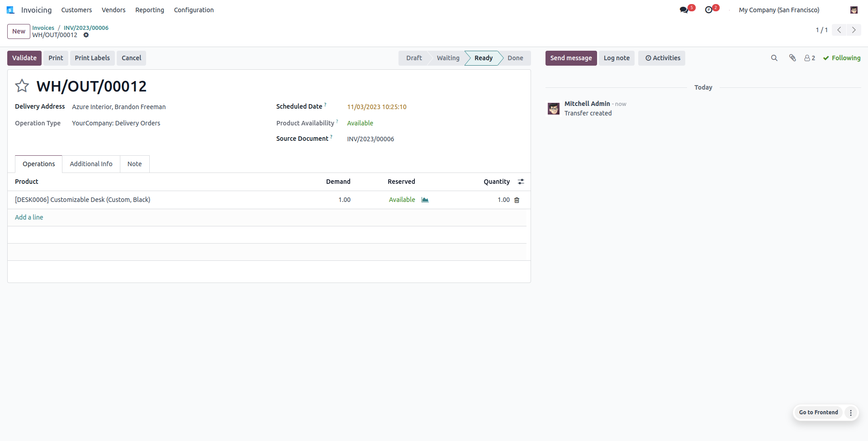Image resolution: width=868 pixels, height=441 pixels.
Task: Open the forecast chart icon next to Available
Action: pyautogui.click(x=425, y=200)
